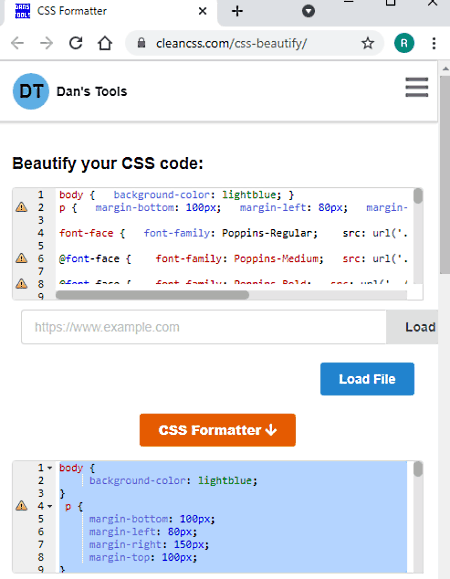Collapse the p rule fold arrow
The height and width of the screenshot is (579, 450).
click(49, 506)
